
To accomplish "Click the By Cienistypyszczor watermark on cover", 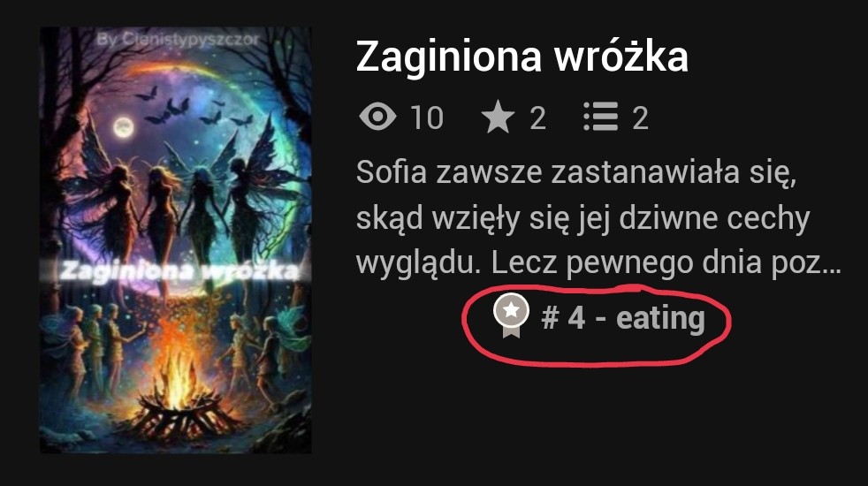I will pos(178,40).
